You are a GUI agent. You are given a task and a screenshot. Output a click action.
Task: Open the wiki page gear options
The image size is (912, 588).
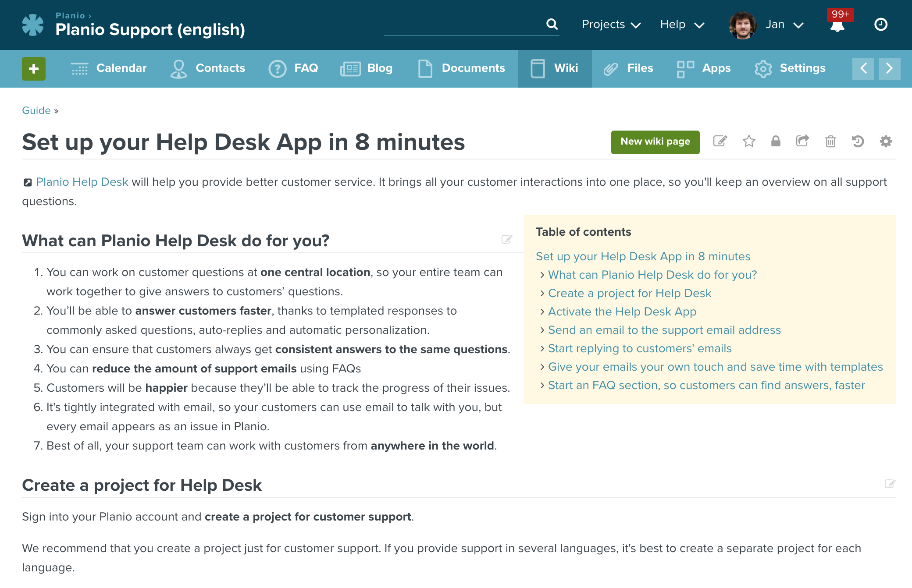point(886,141)
